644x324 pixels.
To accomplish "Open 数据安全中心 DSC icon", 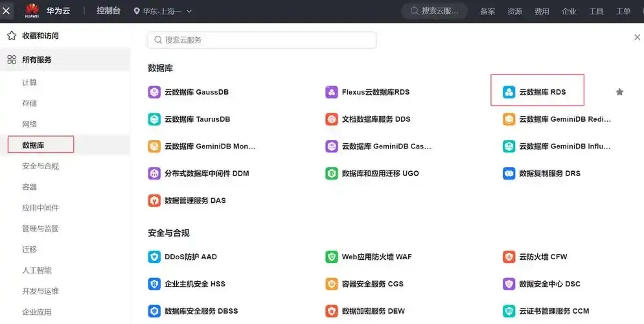I will click(x=509, y=284).
